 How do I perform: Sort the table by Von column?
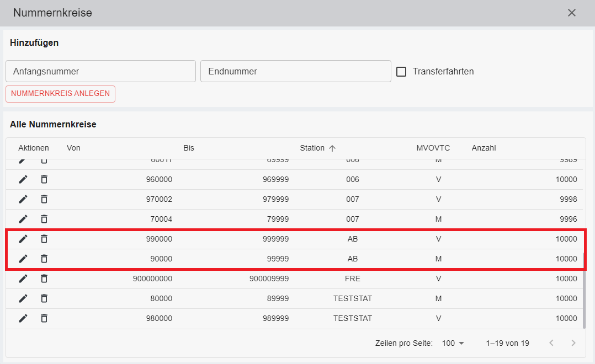[73, 148]
